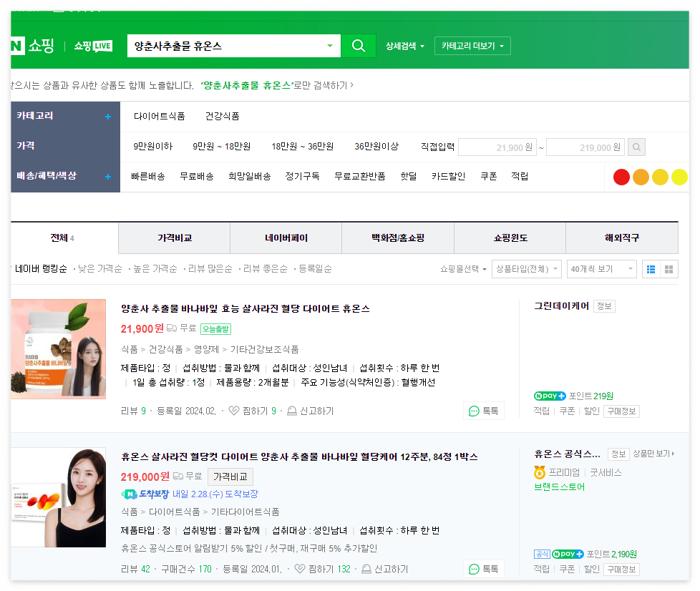Click 신고하기 on the 21,900원 product
700x591 pixels.
coord(311,411)
